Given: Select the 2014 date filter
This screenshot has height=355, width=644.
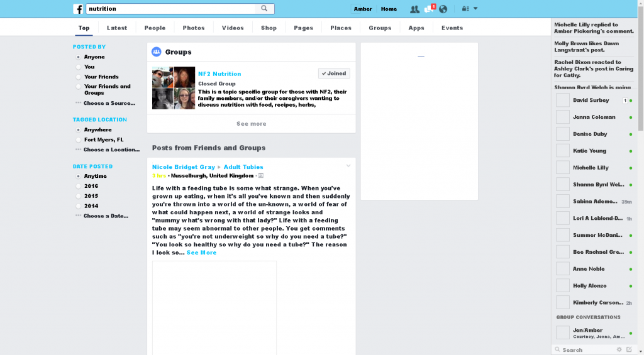Looking at the screenshot, I should coord(78,206).
